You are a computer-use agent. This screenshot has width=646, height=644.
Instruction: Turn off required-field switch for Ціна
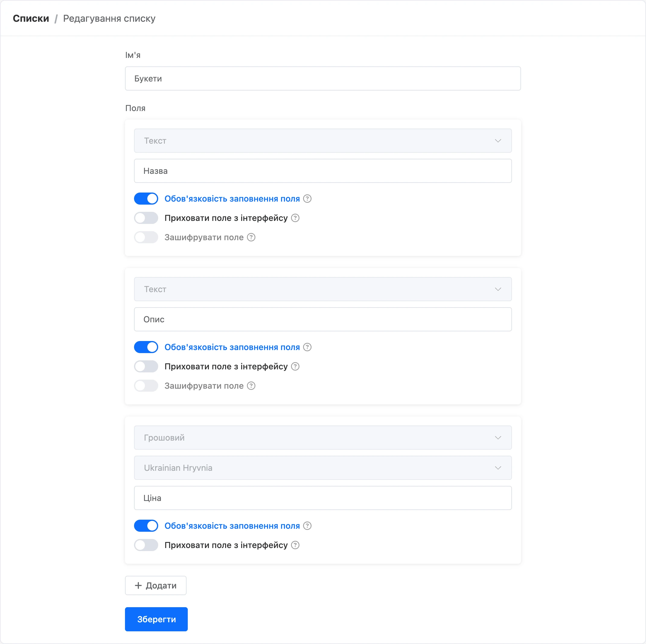click(146, 526)
